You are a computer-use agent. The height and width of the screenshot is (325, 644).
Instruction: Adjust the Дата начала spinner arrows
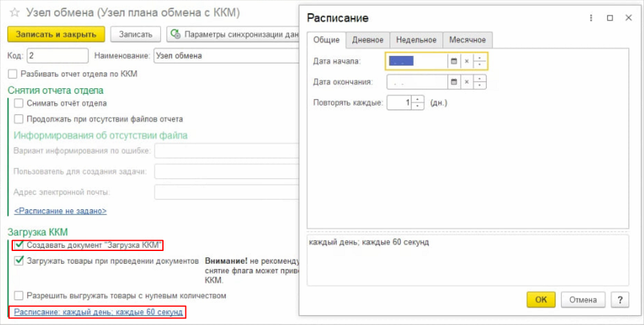coord(480,61)
